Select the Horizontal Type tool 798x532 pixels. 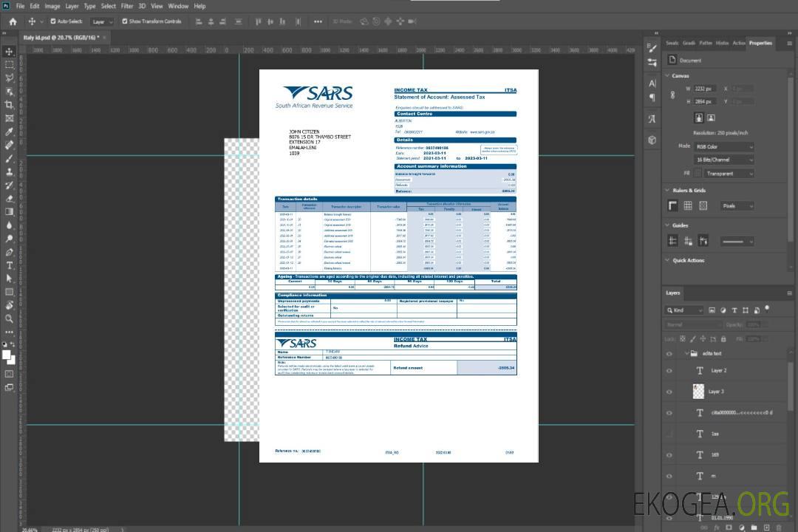click(9, 265)
